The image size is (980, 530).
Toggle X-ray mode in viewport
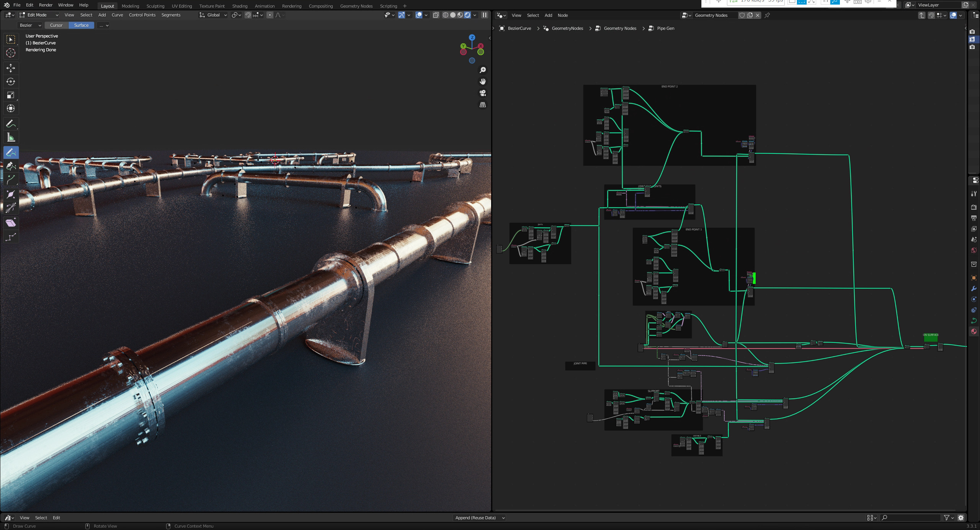(436, 15)
